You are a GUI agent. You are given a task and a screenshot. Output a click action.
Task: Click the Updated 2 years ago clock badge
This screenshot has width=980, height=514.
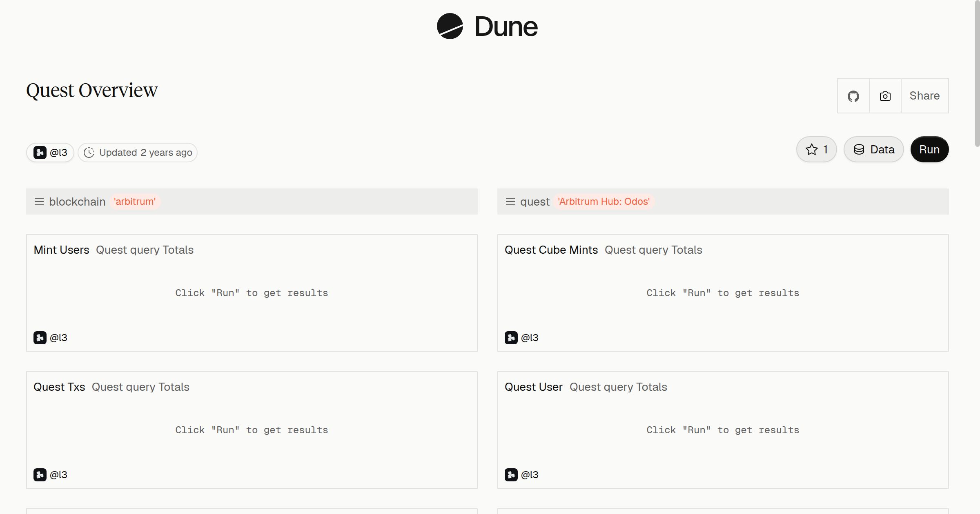(138, 153)
